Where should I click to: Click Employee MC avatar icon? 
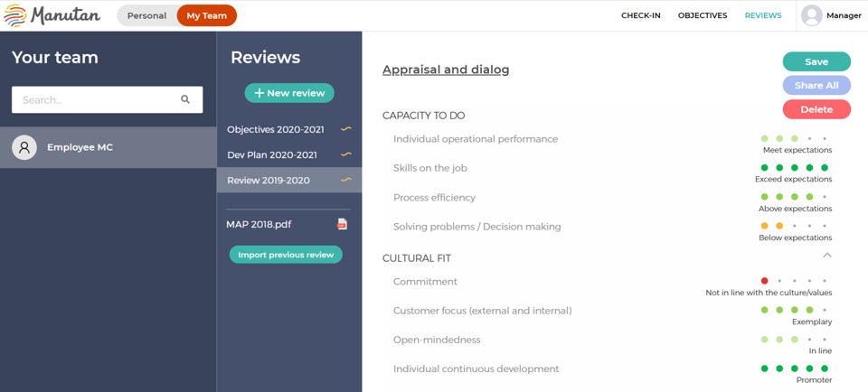pos(24,147)
